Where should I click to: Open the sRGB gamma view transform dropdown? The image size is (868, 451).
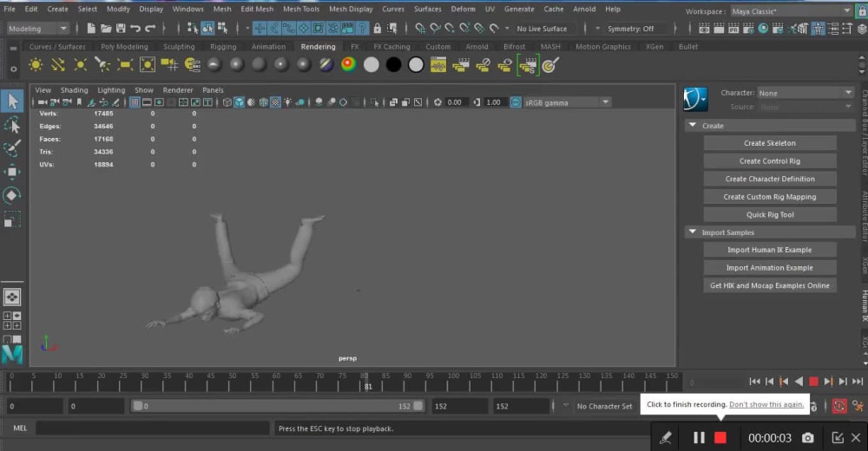[x=567, y=102]
